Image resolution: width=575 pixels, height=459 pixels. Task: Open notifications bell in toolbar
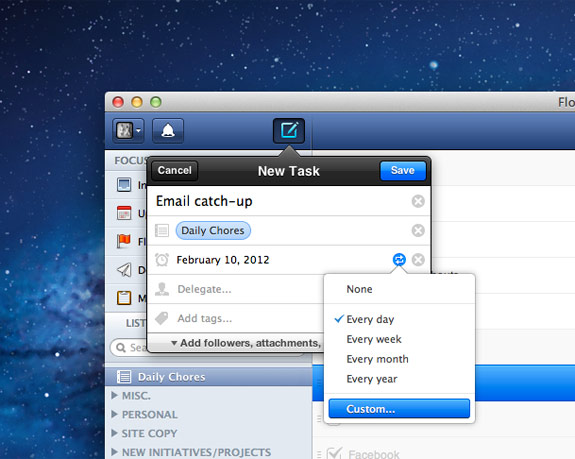[x=168, y=131]
